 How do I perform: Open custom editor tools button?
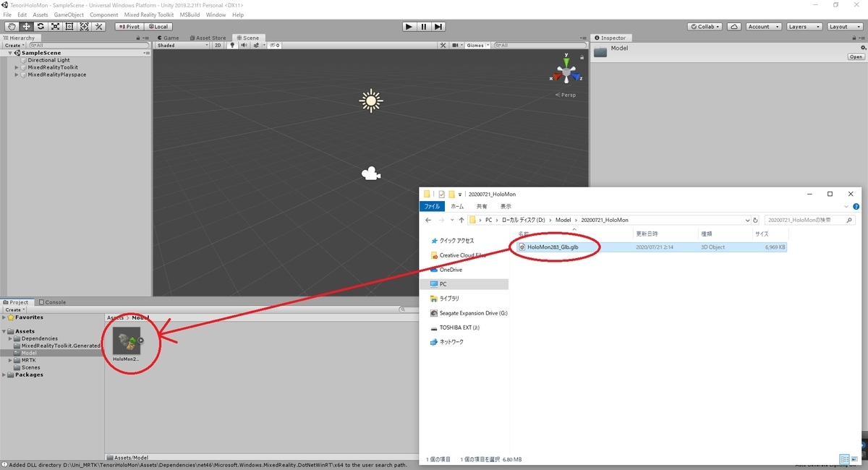[99, 27]
